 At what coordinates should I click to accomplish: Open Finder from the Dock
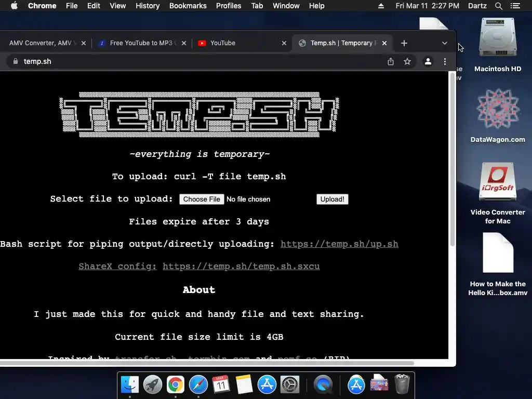point(130,384)
